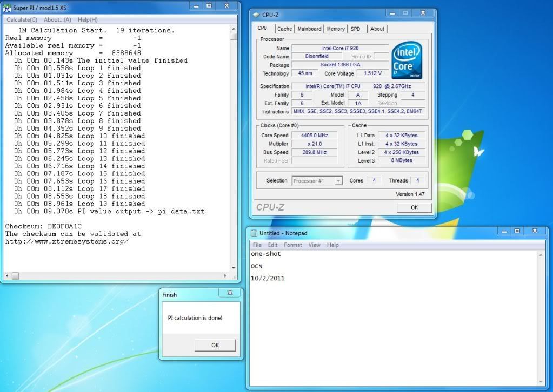This screenshot has height=392, width=553.
Task: Click the Threads value field
Action: [x=417, y=180]
